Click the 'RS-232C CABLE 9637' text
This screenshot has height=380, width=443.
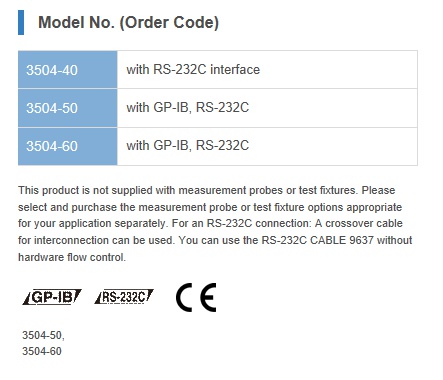tap(318, 240)
